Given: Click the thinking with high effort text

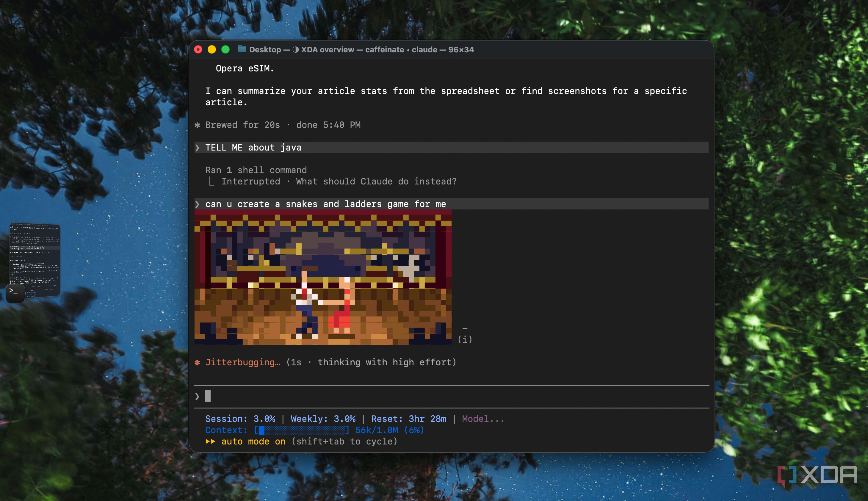Looking at the screenshot, I should [x=385, y=362].
